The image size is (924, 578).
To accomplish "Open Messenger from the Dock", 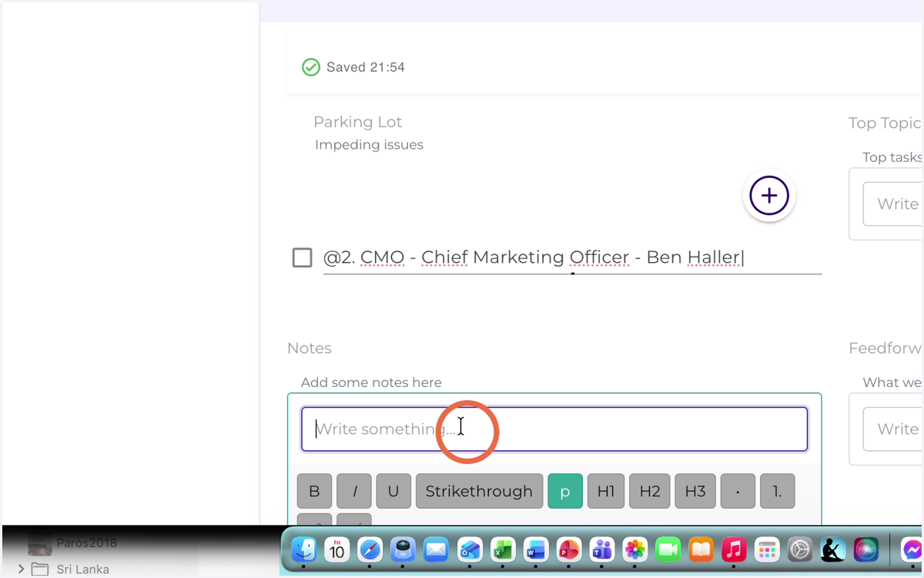I will point(912,549).
